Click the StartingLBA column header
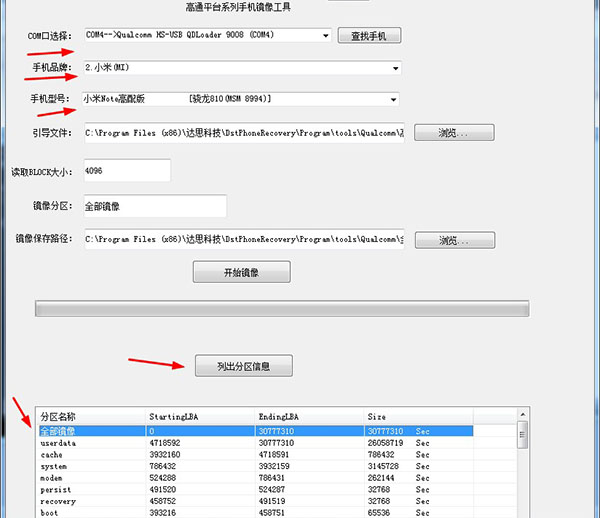This screenshot has height=518, width=600. pos(200,417)
